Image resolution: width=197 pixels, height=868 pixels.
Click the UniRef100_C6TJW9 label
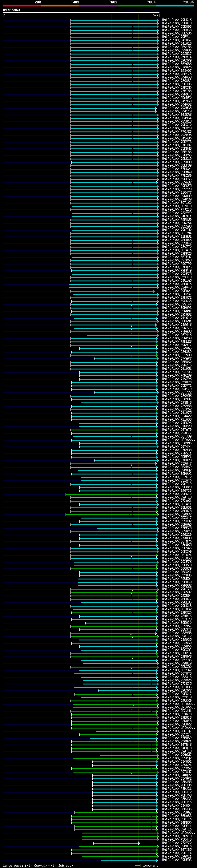pos(177,436)
